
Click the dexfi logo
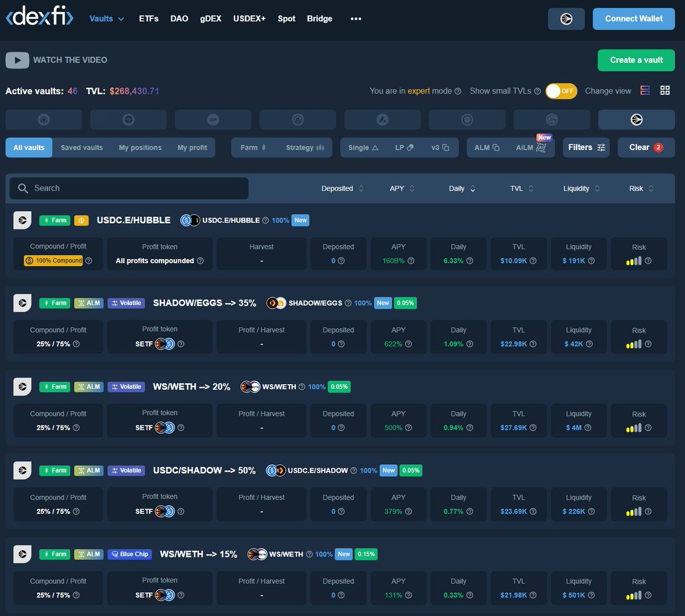[x=39, y=16]
